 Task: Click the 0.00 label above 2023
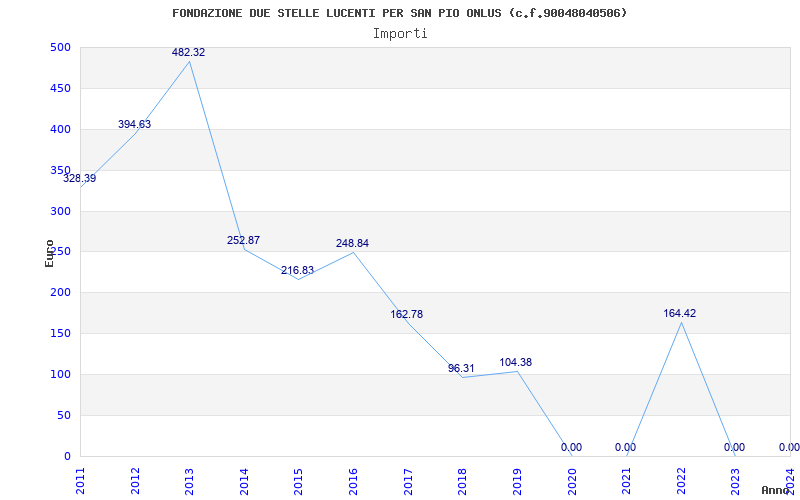click(x=734, y=447)
